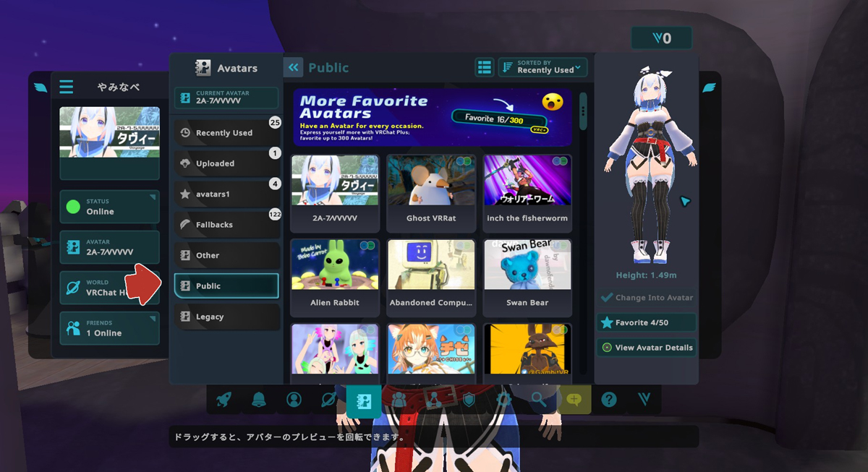Open the Launch Pad rocket icon
This screenshot has width=868, height=472.
click(x=224, y=400)
